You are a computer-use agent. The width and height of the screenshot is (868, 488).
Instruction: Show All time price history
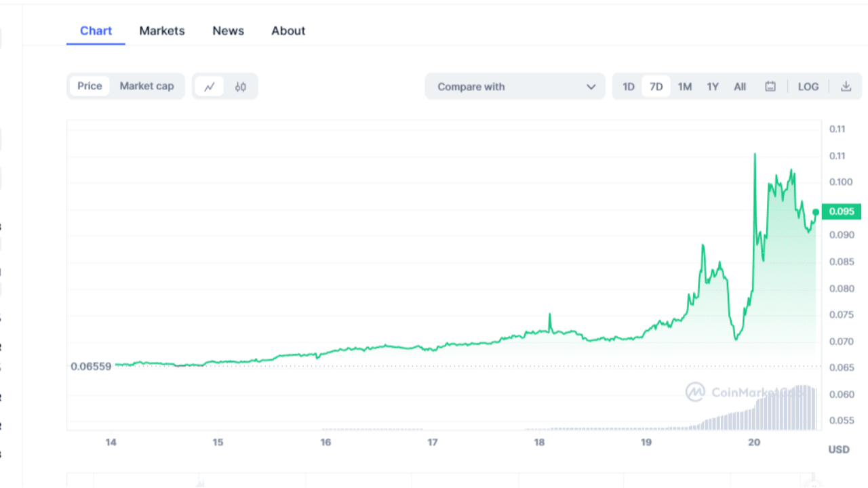point(740,87)
